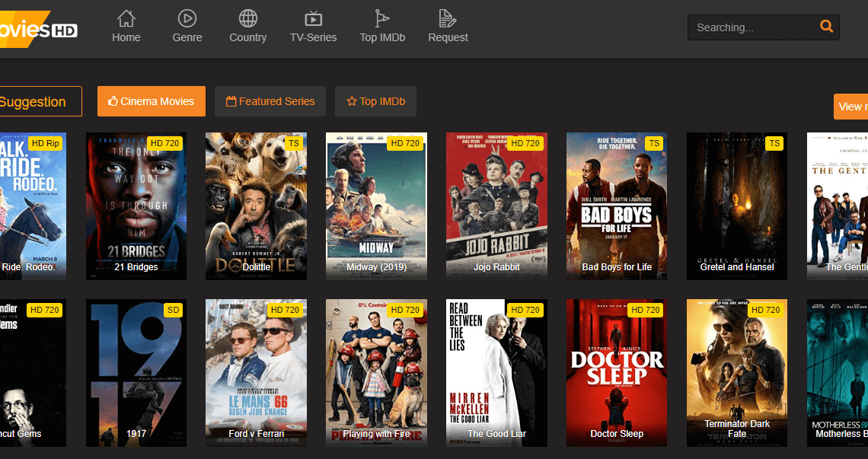Click the Dolittle title text

pyautogui.click(x=257, y=267)
